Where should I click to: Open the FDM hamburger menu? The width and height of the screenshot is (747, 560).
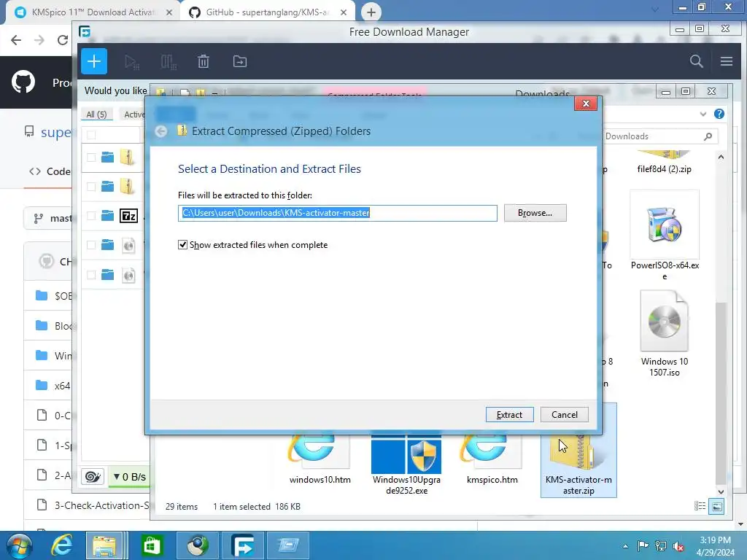pyautogui.click(x=726, y=61)
